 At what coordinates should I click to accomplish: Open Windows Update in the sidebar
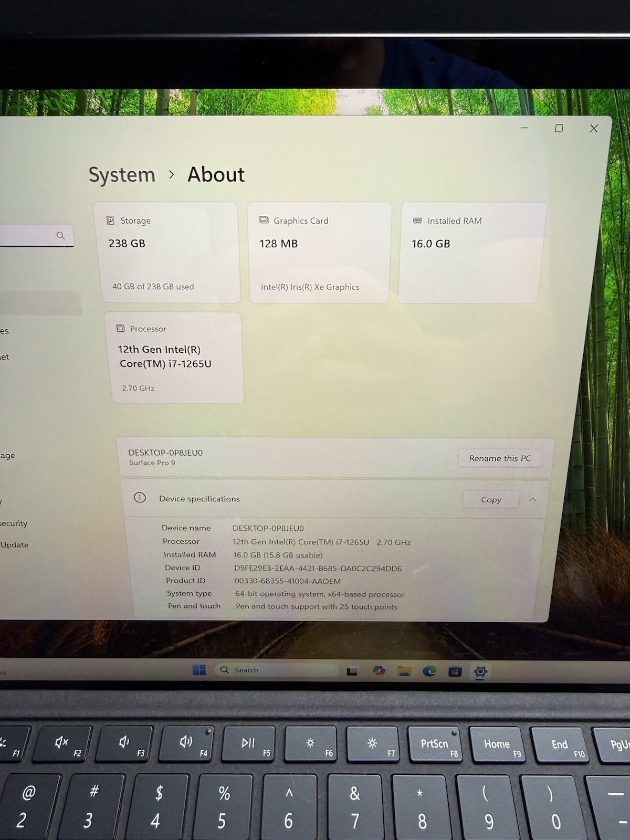click(x=14, y=545)
